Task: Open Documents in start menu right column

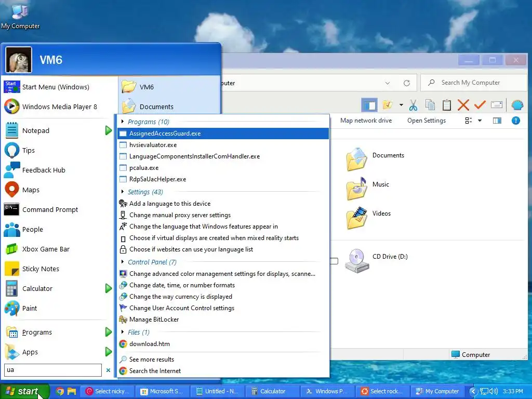Action: (x=169, y=107)
